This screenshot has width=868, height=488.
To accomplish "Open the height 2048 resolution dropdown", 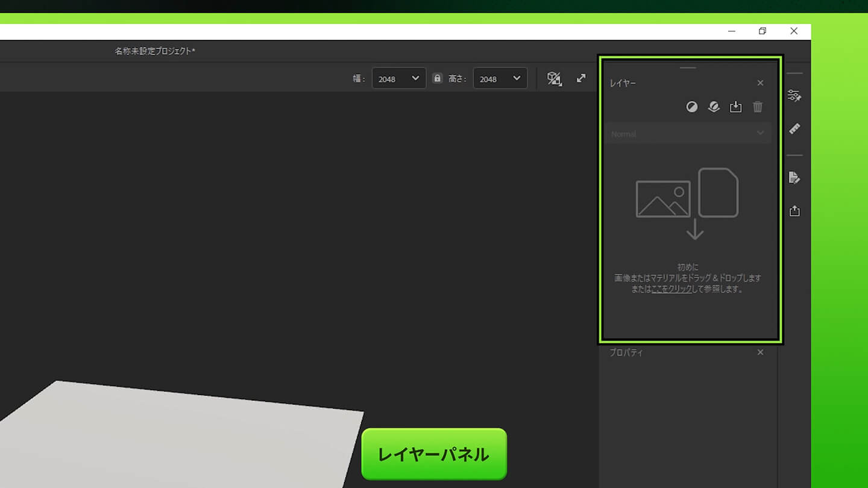I will tap(500, 79).
